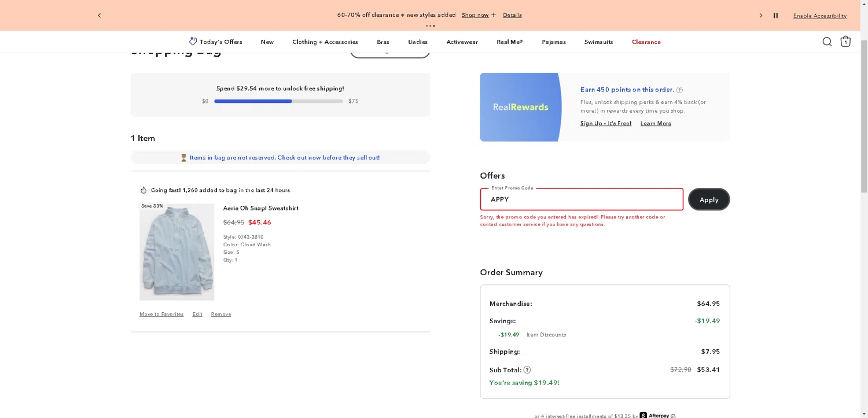The width and height of the screenshot is (868, 418).
Task: Click the $7.95 shipping amount
Action: click(711, 352)
